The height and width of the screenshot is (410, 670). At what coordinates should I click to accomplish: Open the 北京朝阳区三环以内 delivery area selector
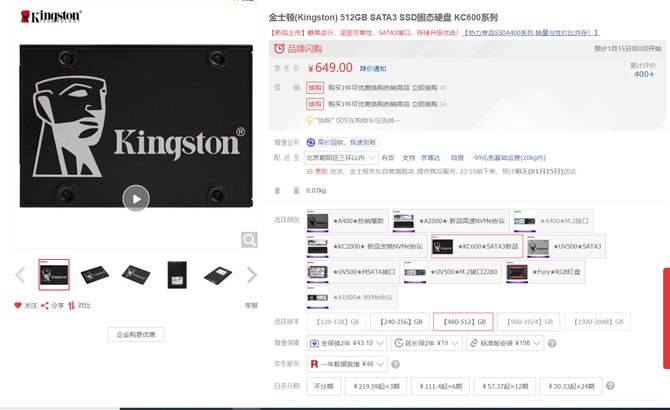tap(340, 157)
